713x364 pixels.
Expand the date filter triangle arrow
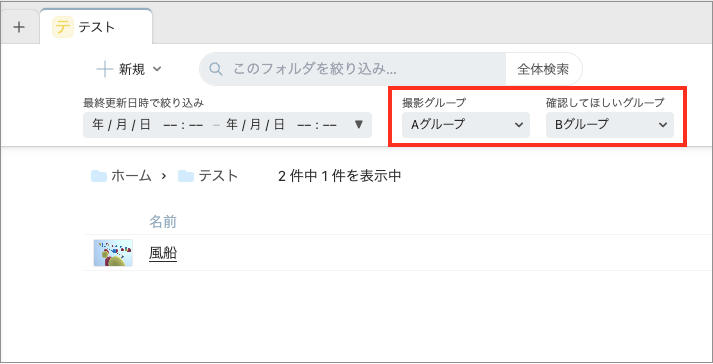tap(359, 124)
